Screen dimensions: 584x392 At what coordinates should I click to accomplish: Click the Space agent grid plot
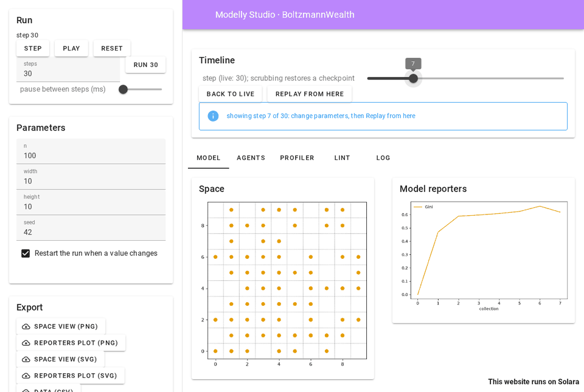(x=287, y=280)
